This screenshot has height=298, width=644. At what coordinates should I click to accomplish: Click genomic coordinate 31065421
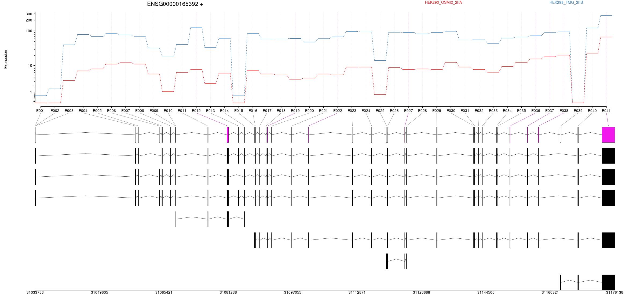click(x=164, y=292)
